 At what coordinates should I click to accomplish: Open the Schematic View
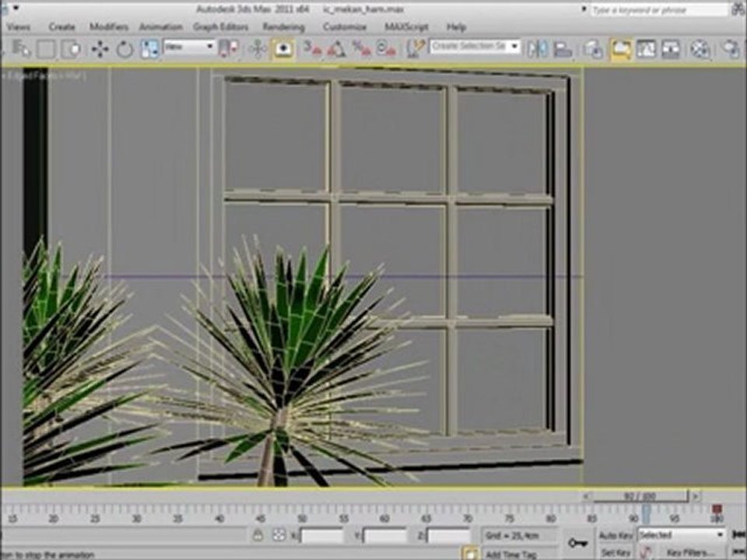click(x=671, y=50)
